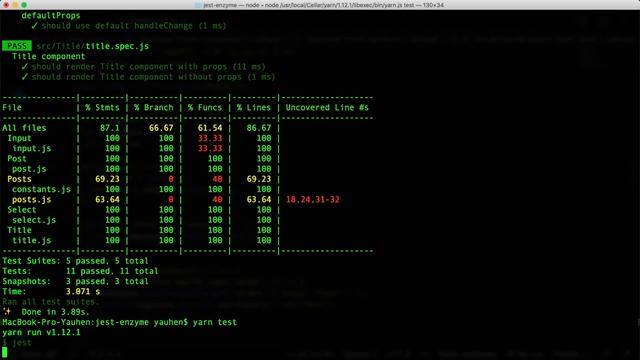Screen dimensions: 640x360
Task: Click the 'title.js' file row label
Action: tap(31, 240)
